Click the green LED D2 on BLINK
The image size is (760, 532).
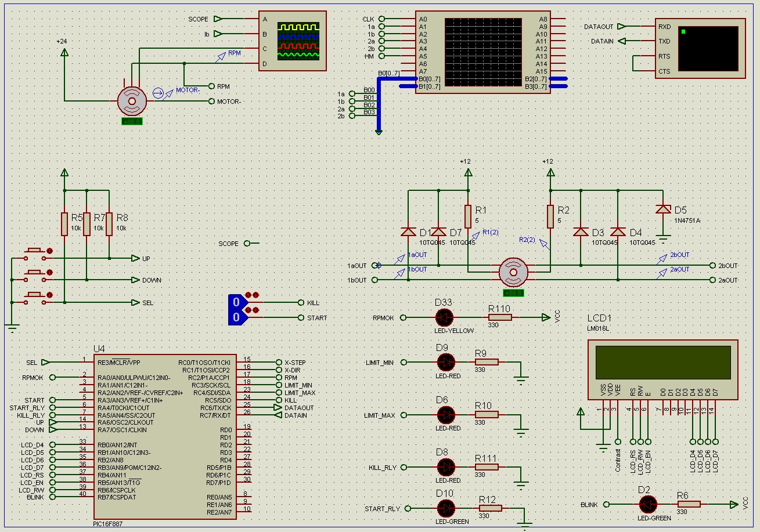tap(649, 505)
